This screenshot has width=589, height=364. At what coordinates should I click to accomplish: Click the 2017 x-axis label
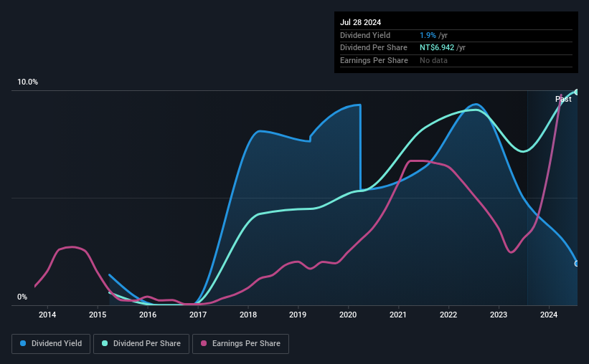(x=198, y=315)
